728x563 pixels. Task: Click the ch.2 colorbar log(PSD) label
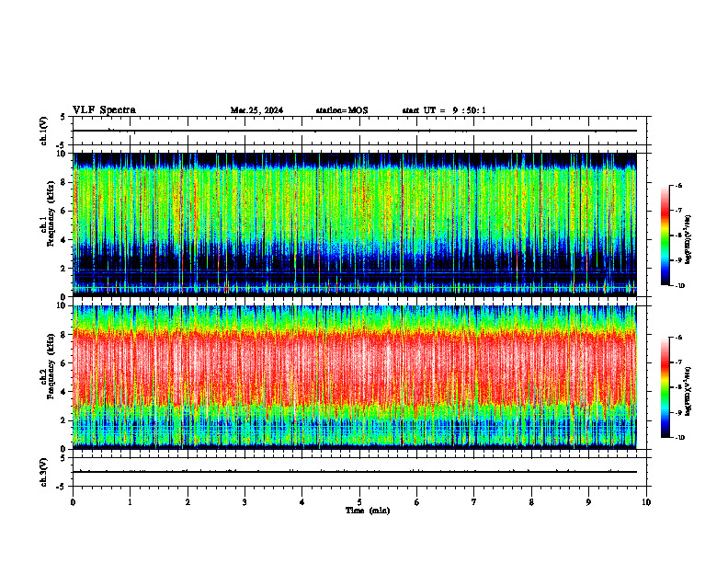coord(688,391)
